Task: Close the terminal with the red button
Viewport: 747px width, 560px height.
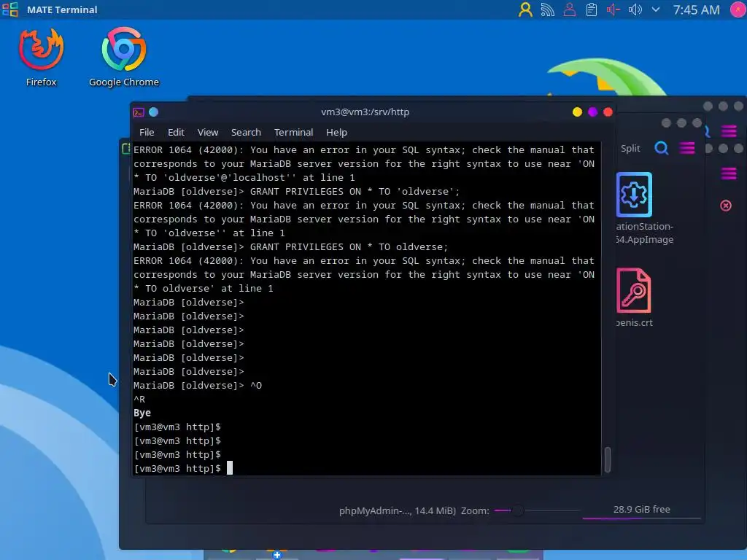Action: (x=608, y=112)
